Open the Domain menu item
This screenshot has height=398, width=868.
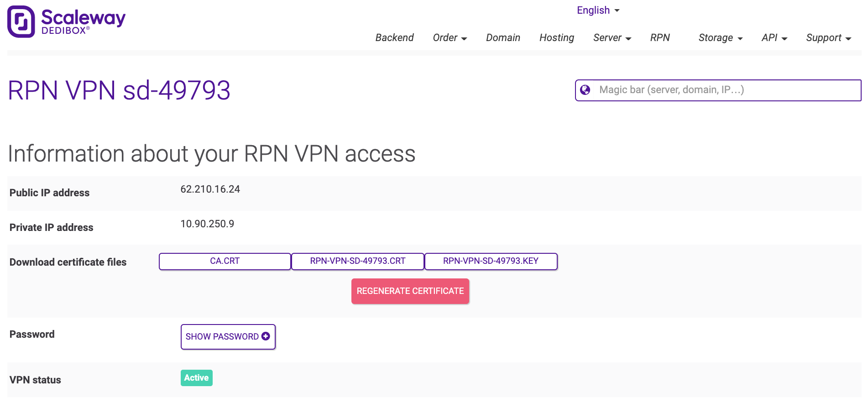click(x=503, y=38)
